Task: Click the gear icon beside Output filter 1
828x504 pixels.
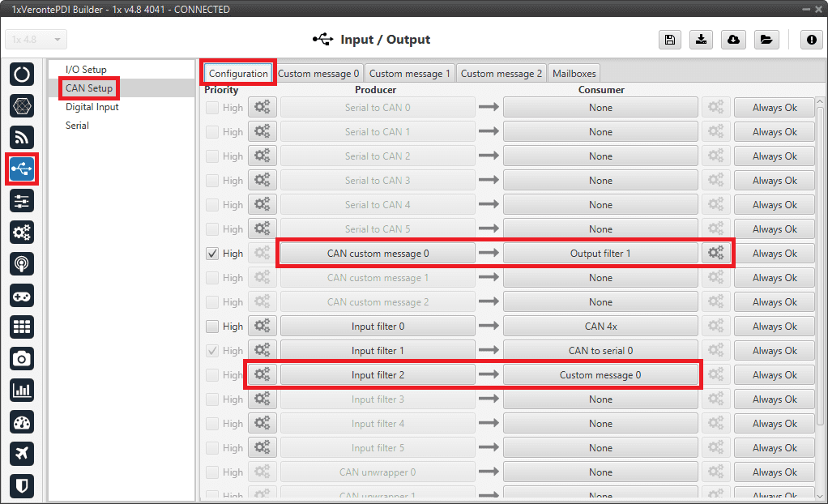Action: 716,254
